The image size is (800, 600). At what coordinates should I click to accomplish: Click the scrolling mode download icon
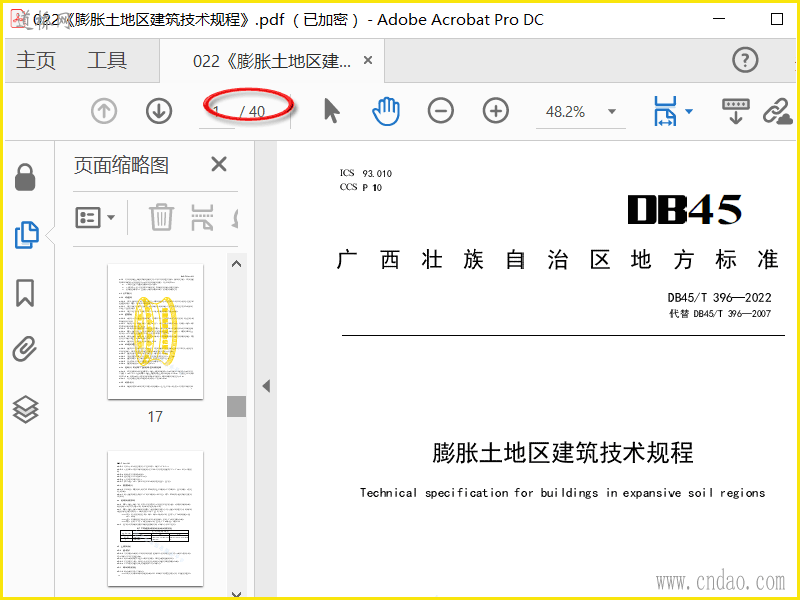click(x=736, y=111)
